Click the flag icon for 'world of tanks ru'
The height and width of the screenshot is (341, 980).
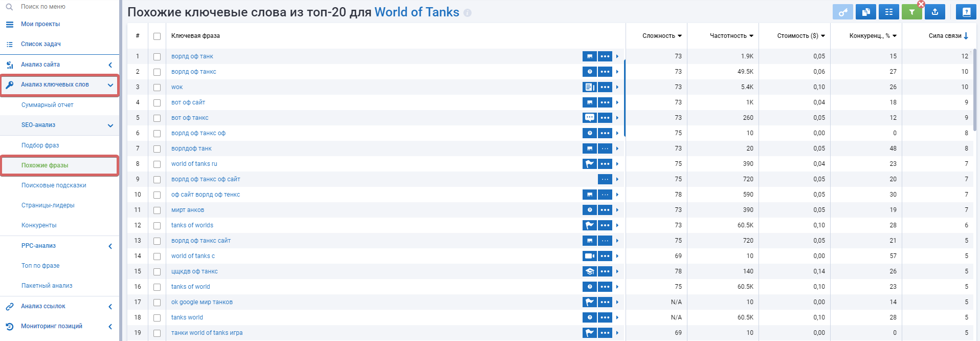click(589, 164)
